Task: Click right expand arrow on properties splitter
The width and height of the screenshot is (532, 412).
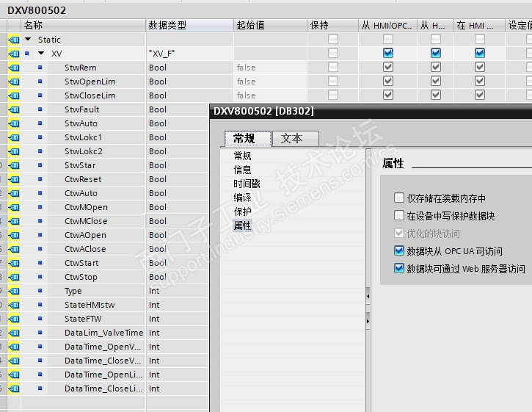Action: tap(368, 321)
